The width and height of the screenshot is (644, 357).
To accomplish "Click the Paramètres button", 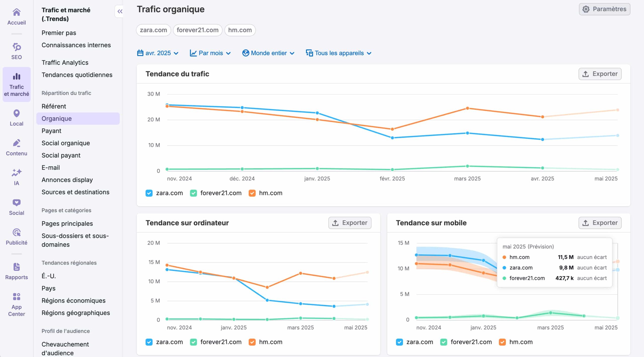I will (605, 9).
